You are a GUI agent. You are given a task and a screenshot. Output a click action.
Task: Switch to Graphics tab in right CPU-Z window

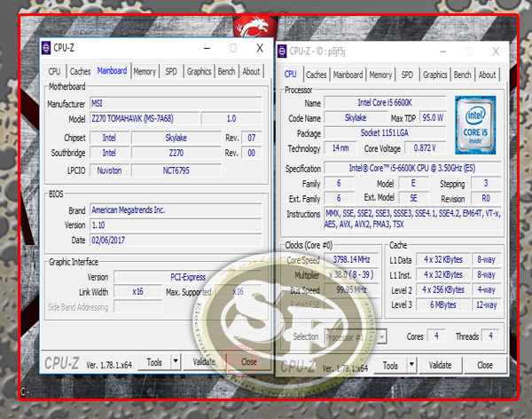pos(435,75)
